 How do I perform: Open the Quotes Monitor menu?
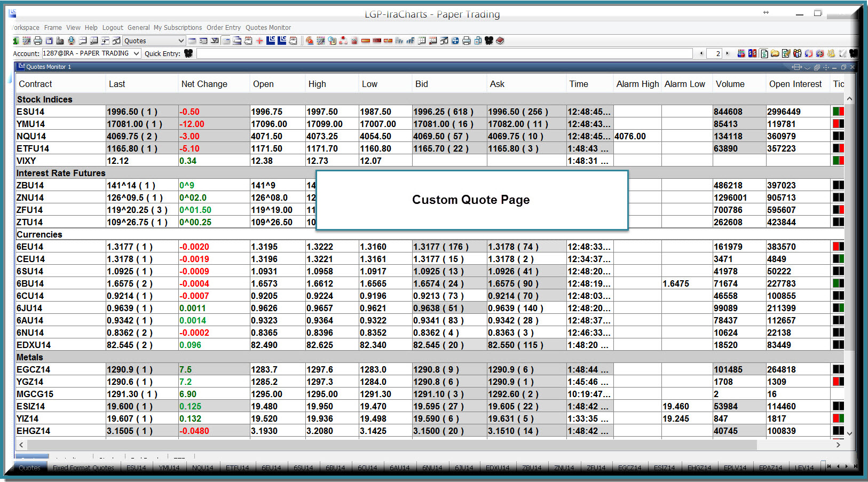(268, 28)
